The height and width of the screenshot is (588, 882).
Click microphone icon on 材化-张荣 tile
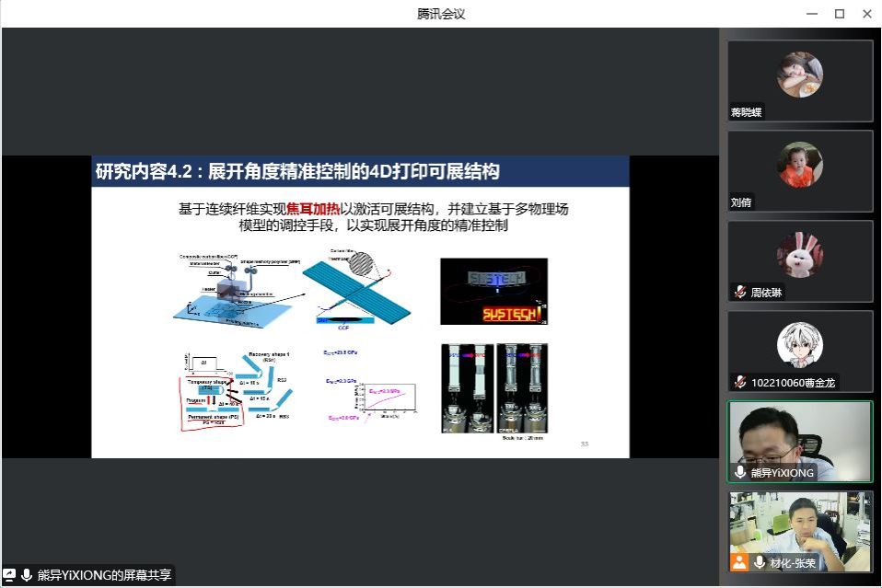pos(760,562)
